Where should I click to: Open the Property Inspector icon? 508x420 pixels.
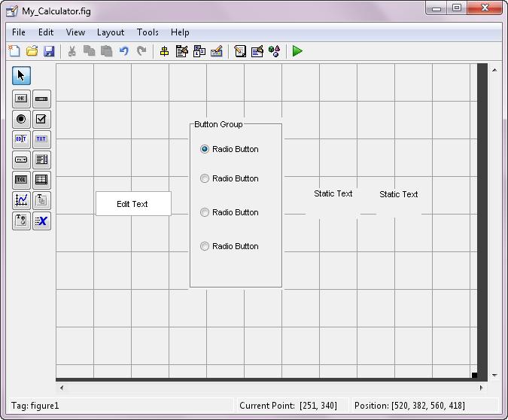pyautogui.click(x=257, y=51)
